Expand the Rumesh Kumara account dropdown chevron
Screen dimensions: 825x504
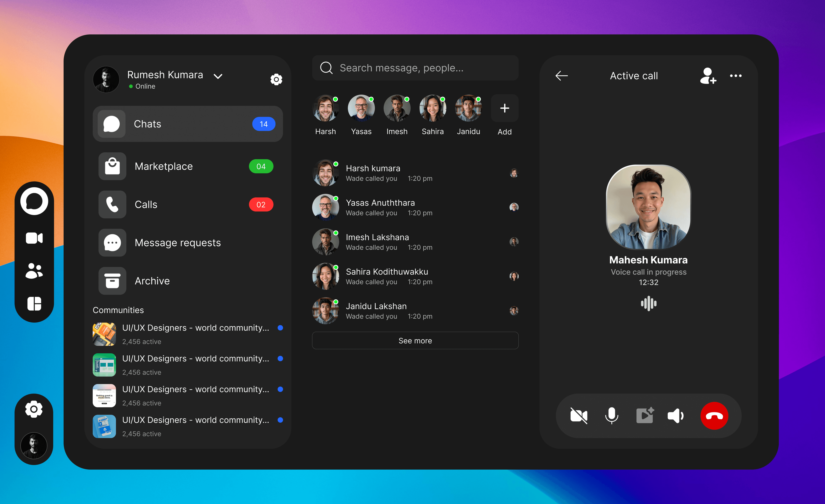point(218,76)
